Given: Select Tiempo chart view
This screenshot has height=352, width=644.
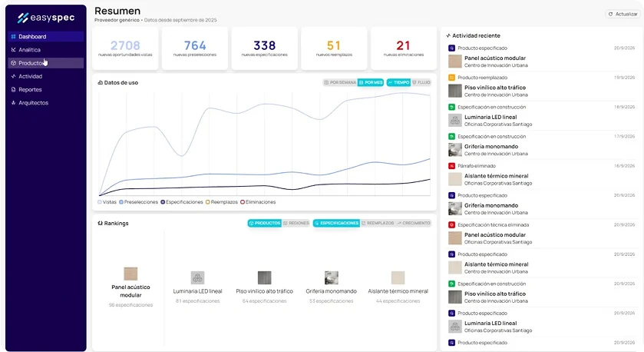Looking at the screenshot, I should click(x=398, y=83).
